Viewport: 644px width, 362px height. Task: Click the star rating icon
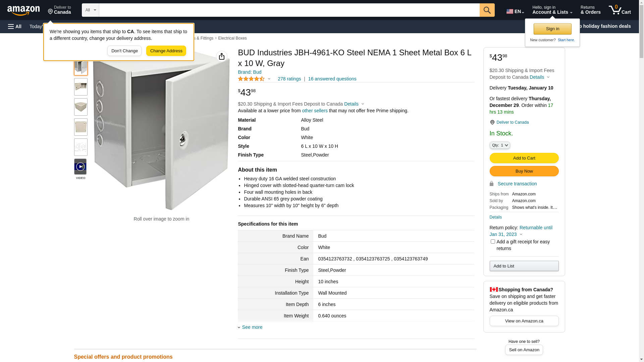coord(252,79)
